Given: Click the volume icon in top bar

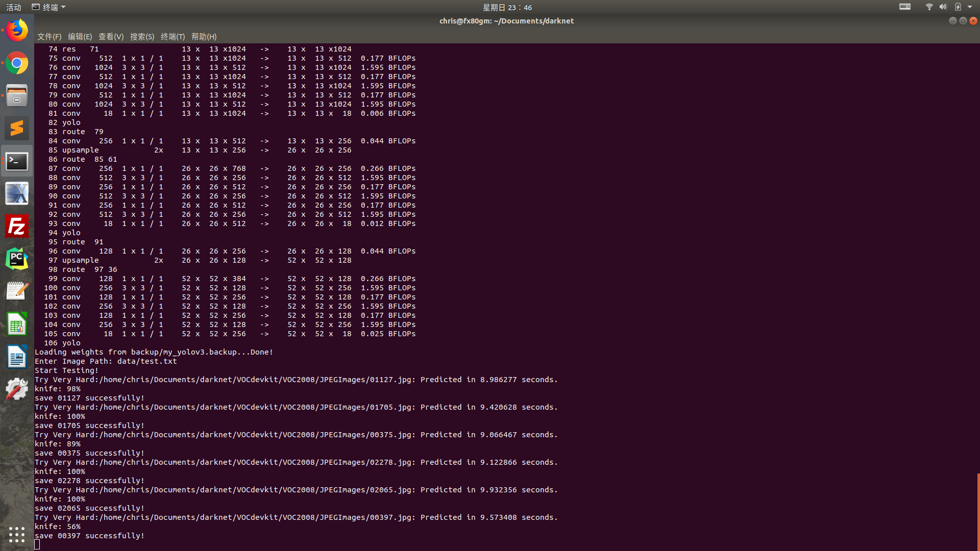Looking at the screenshot, I should tap(943, 7).
